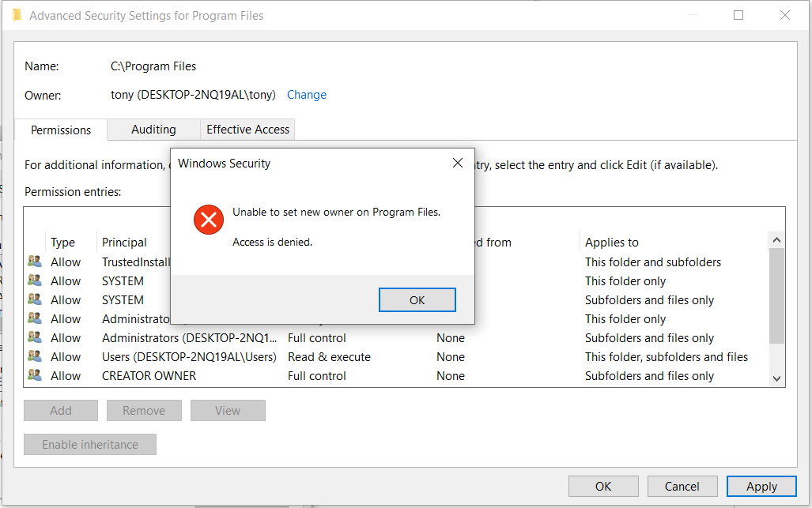The height and width of the screenshot is (508, 812).
Task: Click Access is denied message text
Action: [x=273, y=242]
